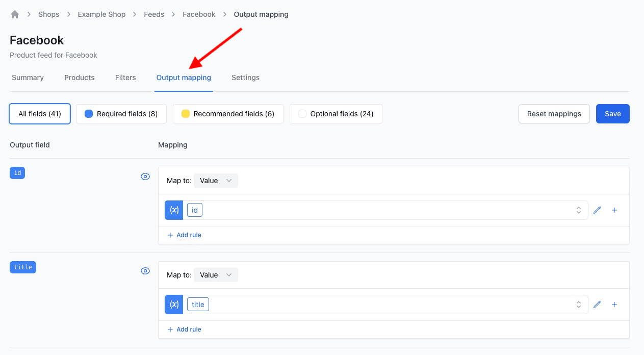Open the Map to Value dropdown for id

tap(216, 181)
